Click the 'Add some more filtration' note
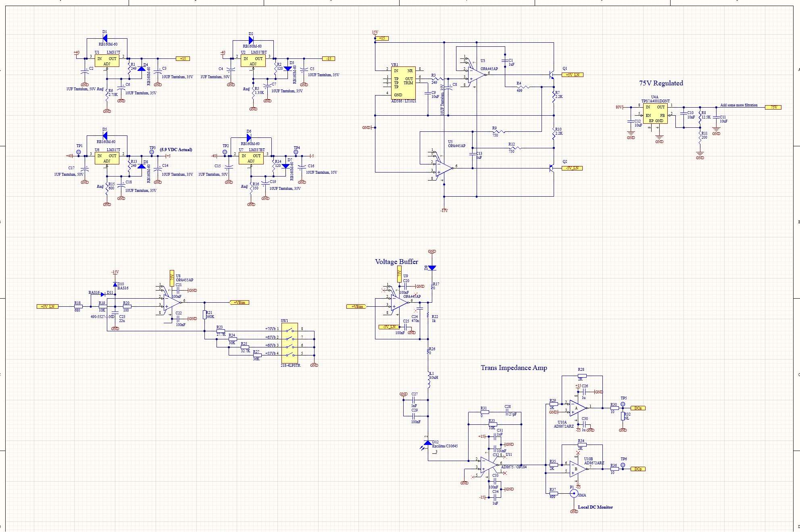800x532 pixels. point(739,105)
